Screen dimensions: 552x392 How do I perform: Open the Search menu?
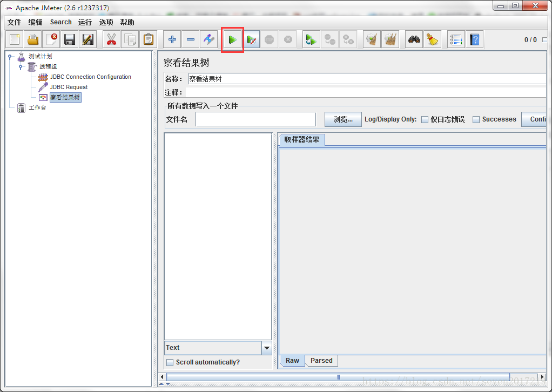click(x=60, y=22)
